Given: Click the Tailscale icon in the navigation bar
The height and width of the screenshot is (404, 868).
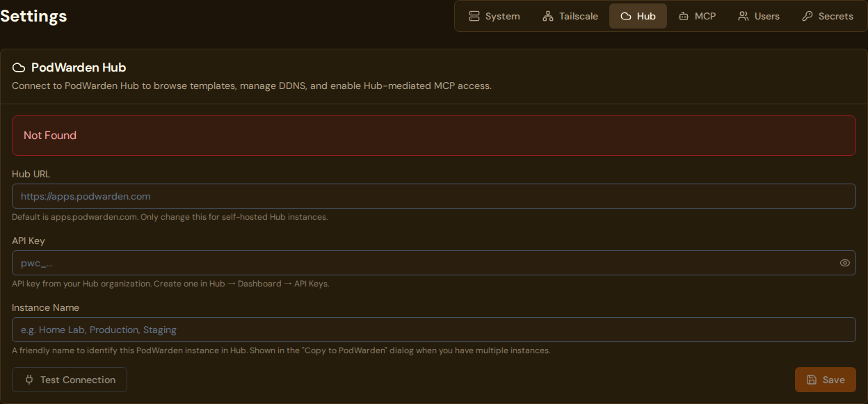Looking at the screenshot, I should (x=547, y=15).
